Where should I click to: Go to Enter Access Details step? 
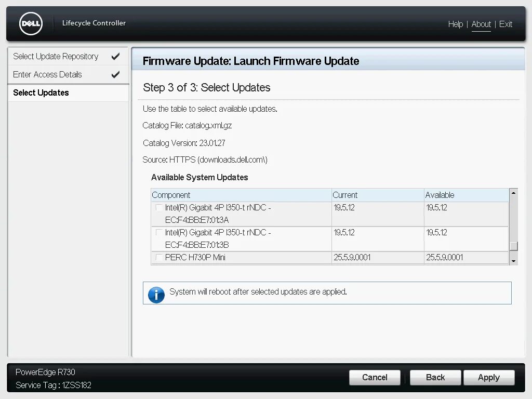68,74
